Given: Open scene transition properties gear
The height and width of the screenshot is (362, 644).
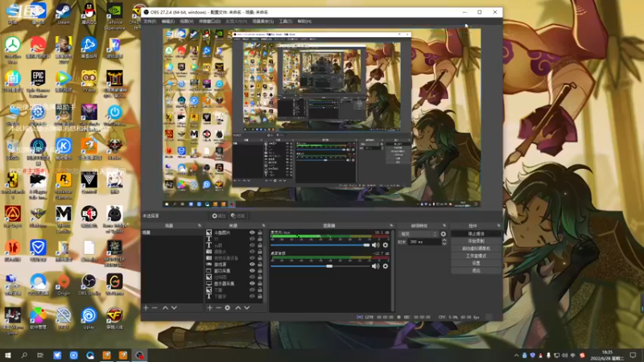Looking at the screenshot, I should (x=444, y=234).
